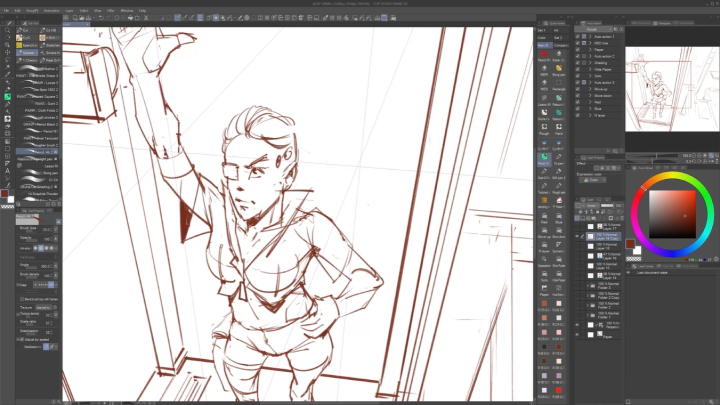The height and width of the screenshot is (405, 720).
Task: Click the Bong pen quick access icon
Action: click(559, 70)
